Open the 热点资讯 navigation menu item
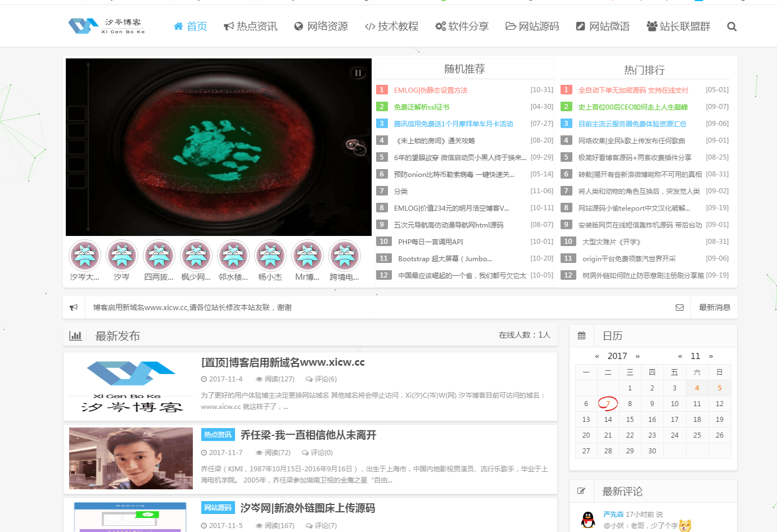 (251, 26)
